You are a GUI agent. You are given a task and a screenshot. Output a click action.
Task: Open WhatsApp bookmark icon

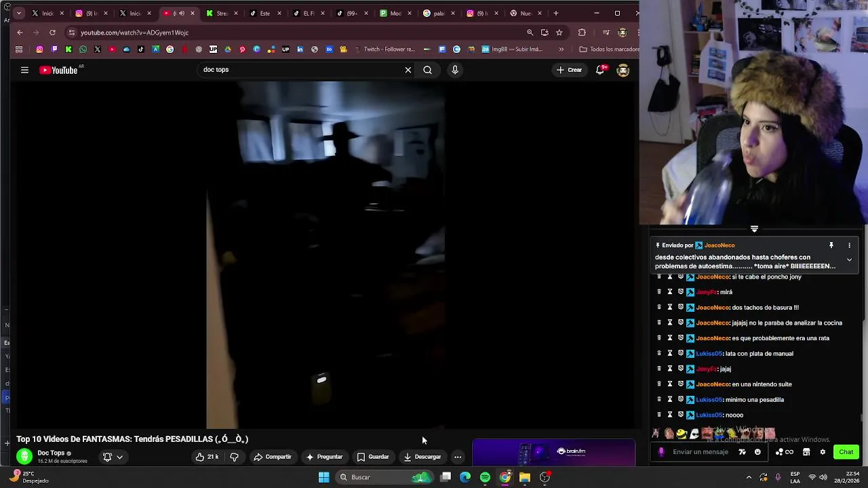pyautogui.click(x=83, y=49)
